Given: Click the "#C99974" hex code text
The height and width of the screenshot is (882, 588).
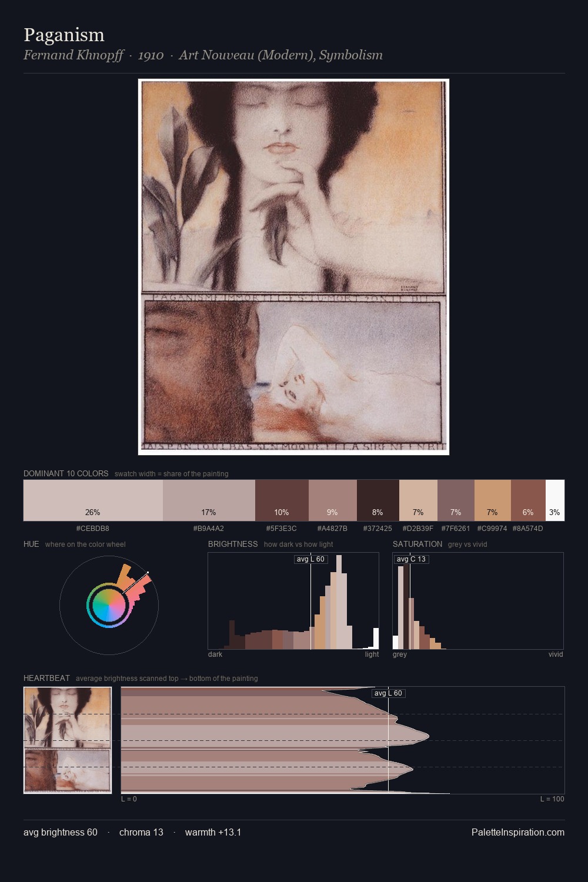Looking at the screenshot, I should pos(492,529).
